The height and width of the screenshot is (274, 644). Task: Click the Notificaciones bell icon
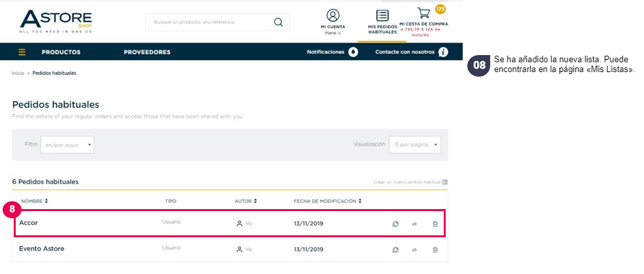point(353,52)
